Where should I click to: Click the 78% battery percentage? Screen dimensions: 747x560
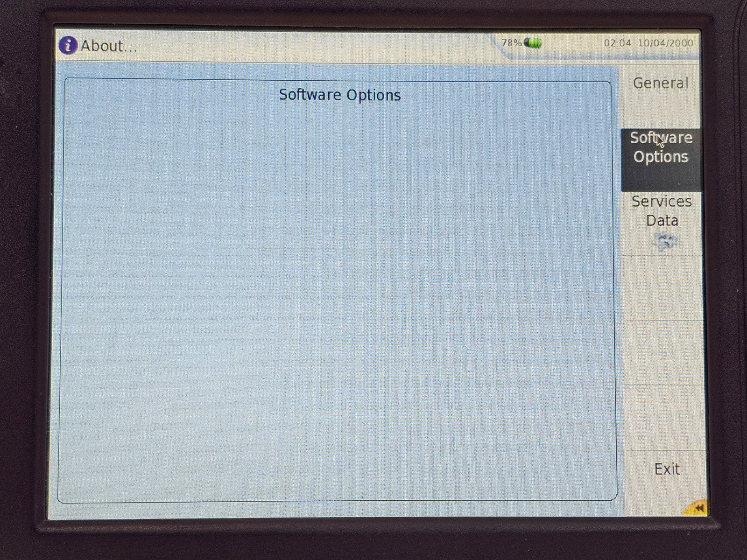coord(511,43)
